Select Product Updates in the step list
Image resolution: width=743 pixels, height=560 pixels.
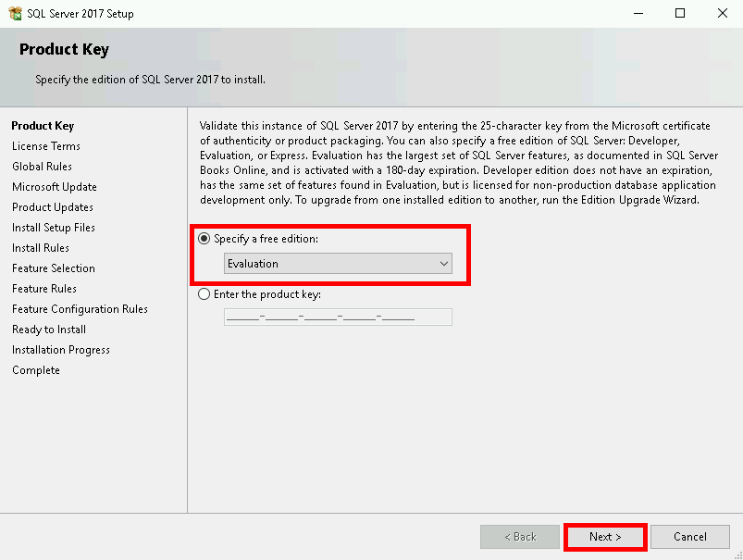pyautogui.click(x=53, y=207)
